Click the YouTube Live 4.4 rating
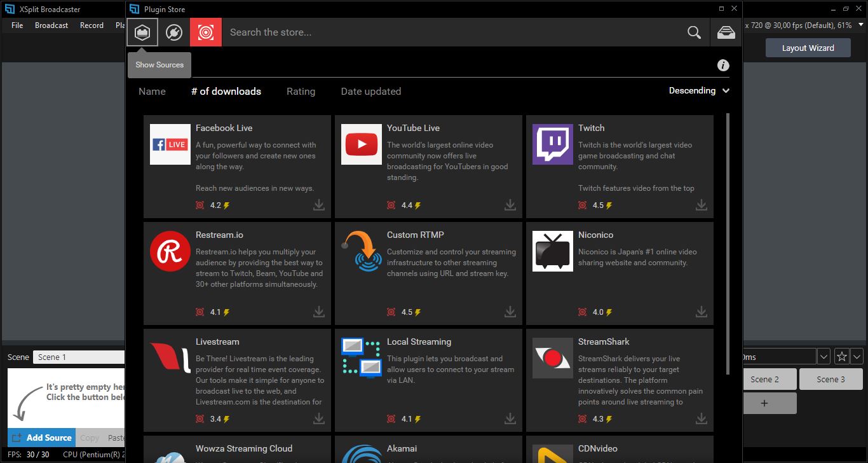Screen dimensions: 868x463 (x=407, y=205)
